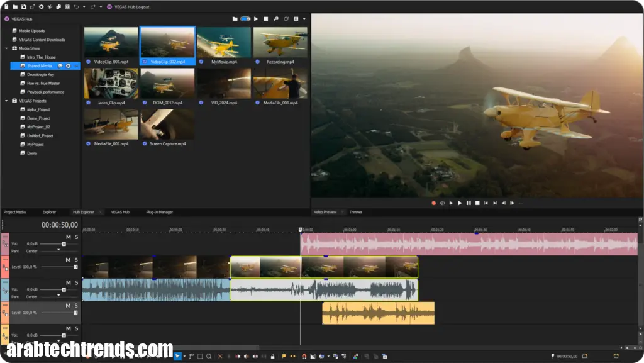Open the Trimmer tab in the preview area
Image resolution: width=644 pixels, height=363 pixels.
pyautogui.click(x=356, y=212)
